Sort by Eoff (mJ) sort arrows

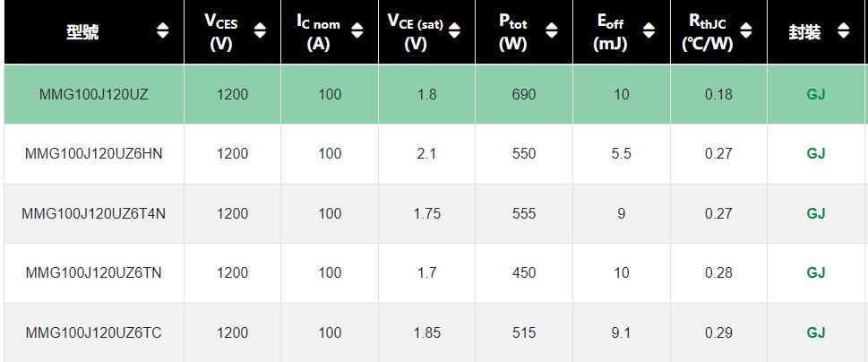point(649,31)
